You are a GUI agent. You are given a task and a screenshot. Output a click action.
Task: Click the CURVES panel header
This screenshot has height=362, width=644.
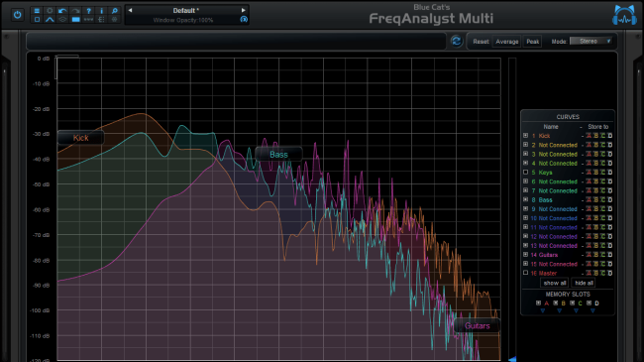click(x=568, y=117)
